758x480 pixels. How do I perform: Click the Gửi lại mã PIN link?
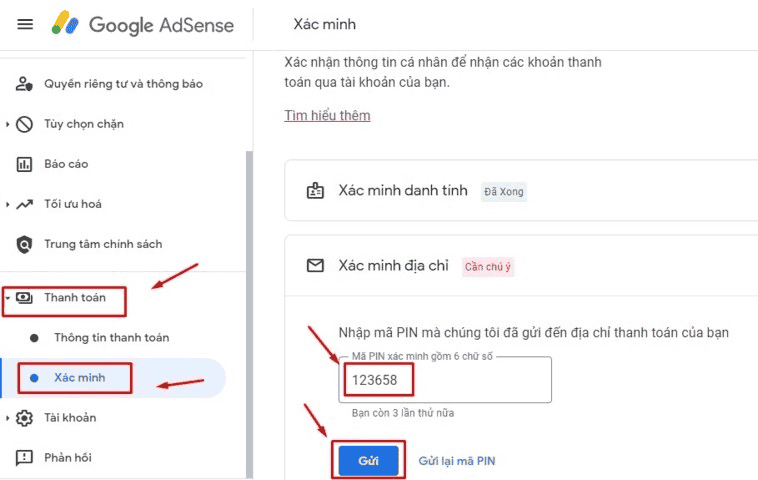click(x=457, y=461)
